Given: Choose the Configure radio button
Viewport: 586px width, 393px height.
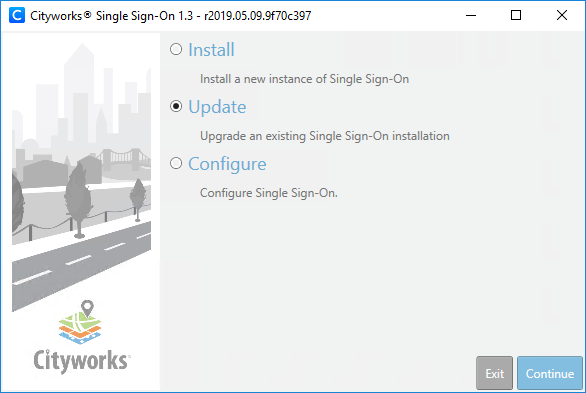Looking at the screenshot, I should [176, 163].
